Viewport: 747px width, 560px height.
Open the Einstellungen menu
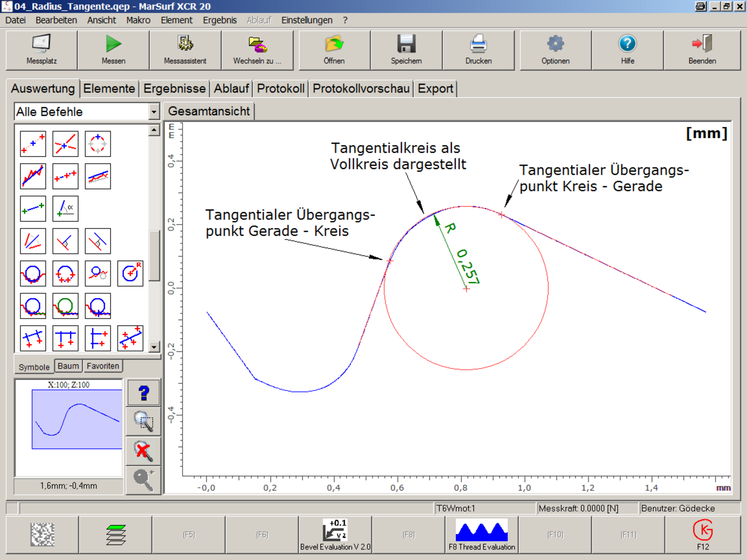pos(307,20)
